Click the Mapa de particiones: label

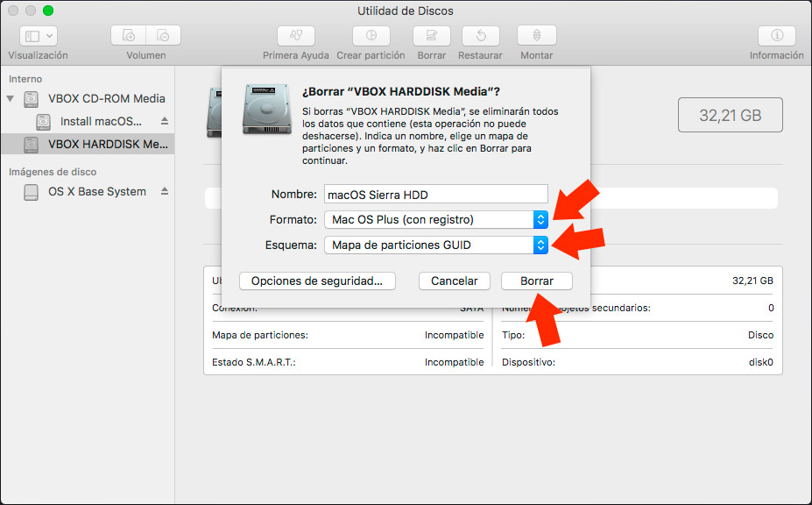pyautogui.click(x=260, y=335)
